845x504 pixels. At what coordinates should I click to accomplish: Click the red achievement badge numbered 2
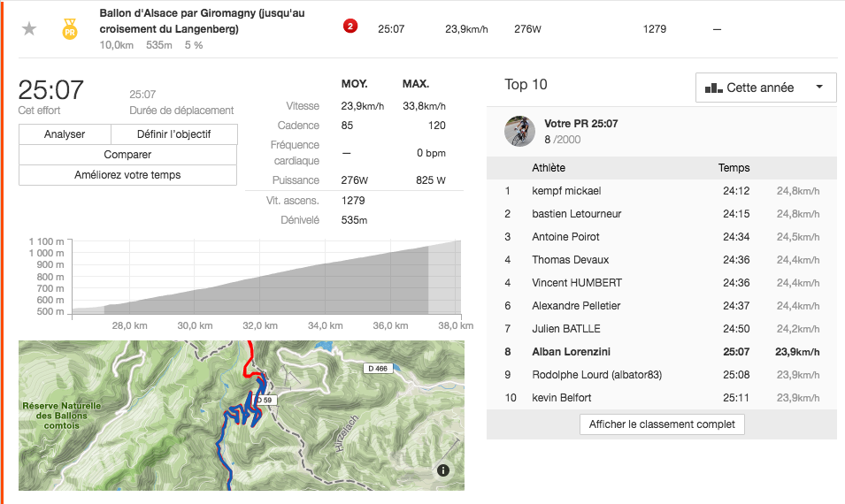[350, 27]
